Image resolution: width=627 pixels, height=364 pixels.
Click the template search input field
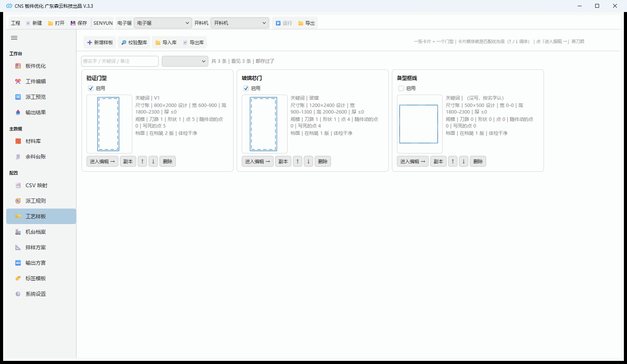pos(120,61)
